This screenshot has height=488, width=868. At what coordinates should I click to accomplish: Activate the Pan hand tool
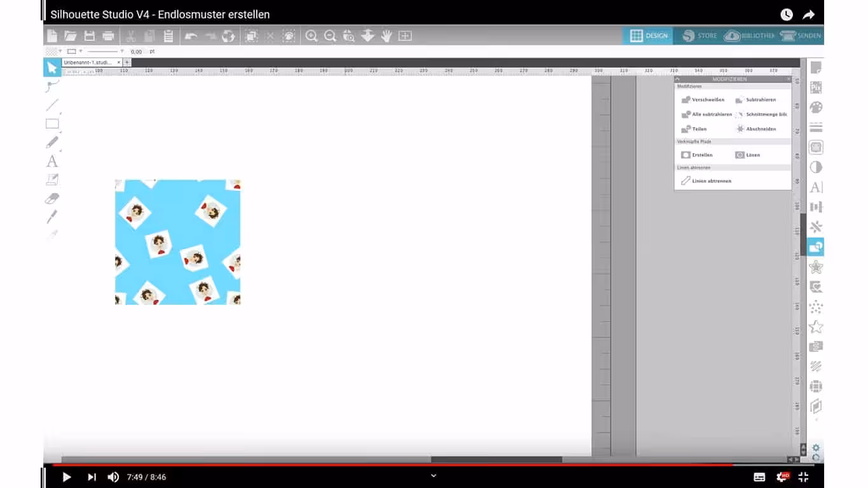386,36
